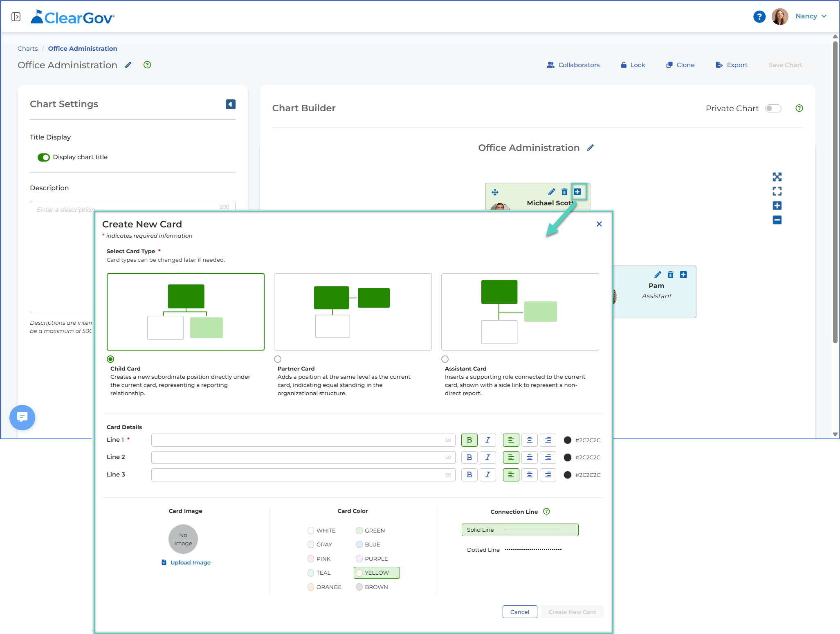
Task: Select the Partner Card radio button
Action: [278, 359]
